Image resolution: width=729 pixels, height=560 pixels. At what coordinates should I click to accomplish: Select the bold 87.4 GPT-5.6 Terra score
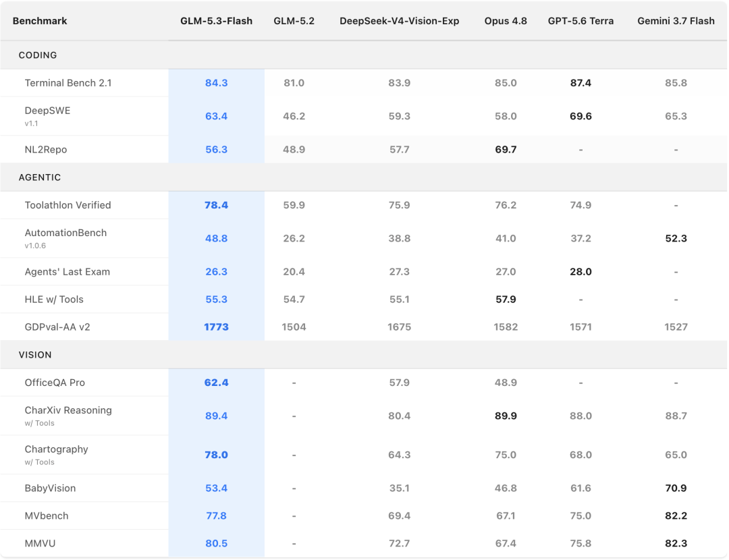(x=580, y=83)
